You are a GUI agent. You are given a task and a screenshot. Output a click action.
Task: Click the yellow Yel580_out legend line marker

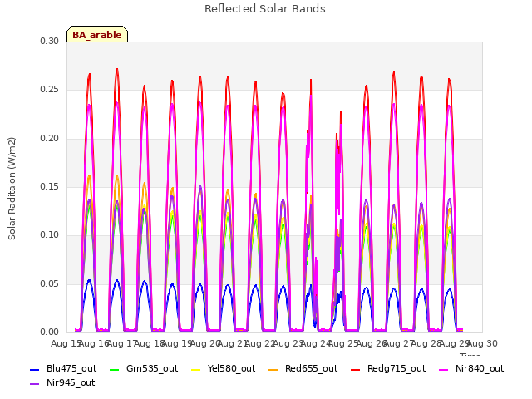196,369
